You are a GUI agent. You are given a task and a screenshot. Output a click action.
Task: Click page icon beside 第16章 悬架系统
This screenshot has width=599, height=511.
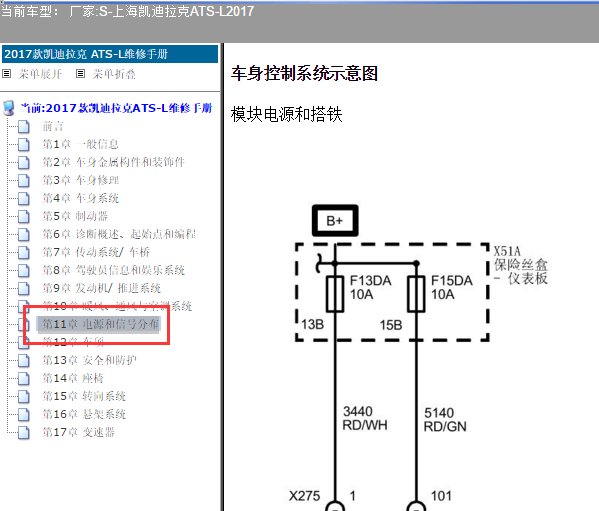point(24,414)
